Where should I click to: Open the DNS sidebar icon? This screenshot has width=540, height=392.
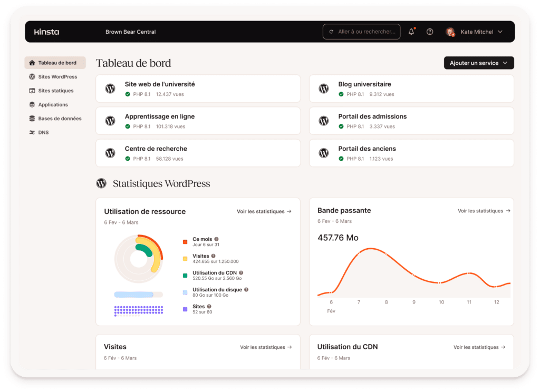pyautogui.click(x=33, y=132)
